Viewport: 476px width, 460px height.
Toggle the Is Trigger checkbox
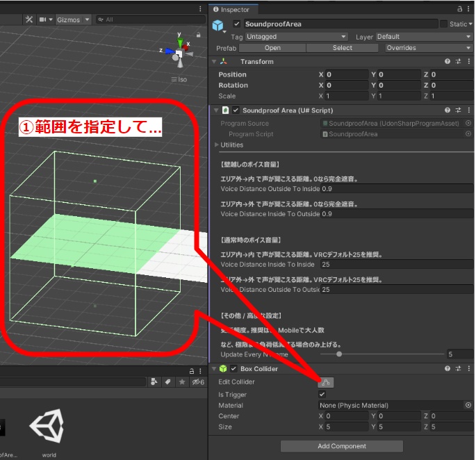pyautogui.click(x=322, y=395)
